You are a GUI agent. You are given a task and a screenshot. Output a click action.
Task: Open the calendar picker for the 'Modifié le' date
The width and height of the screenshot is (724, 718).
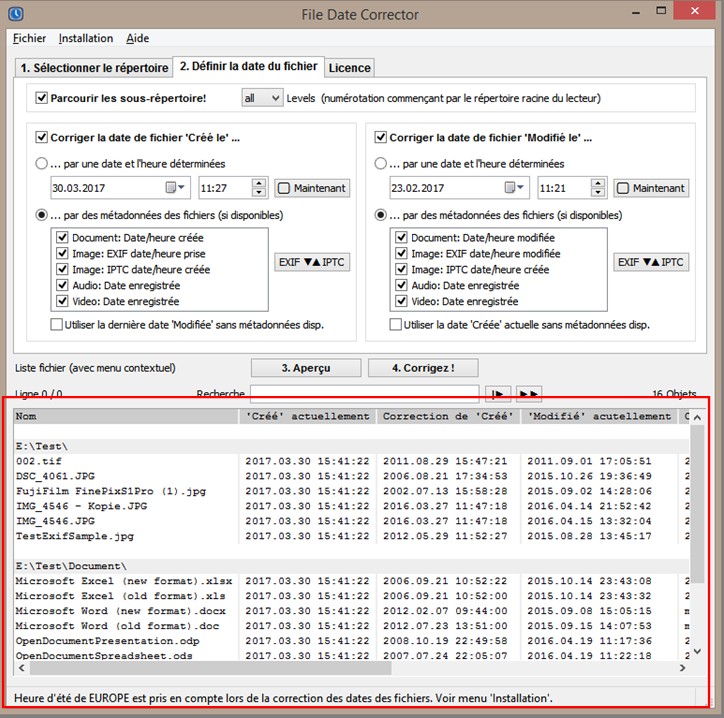pos(514,187)
